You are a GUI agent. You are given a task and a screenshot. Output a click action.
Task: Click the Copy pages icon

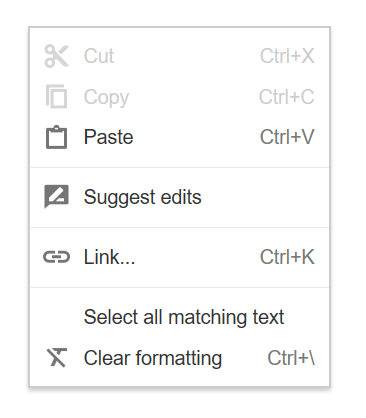coord(56,97)
